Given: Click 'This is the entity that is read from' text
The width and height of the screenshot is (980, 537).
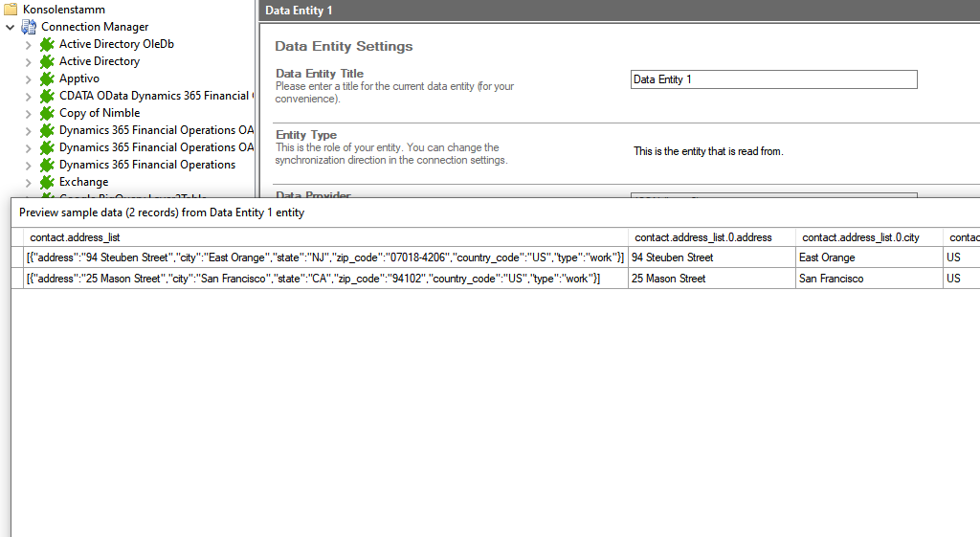Looking at the screenshot, I should click(x=708, y=151).
